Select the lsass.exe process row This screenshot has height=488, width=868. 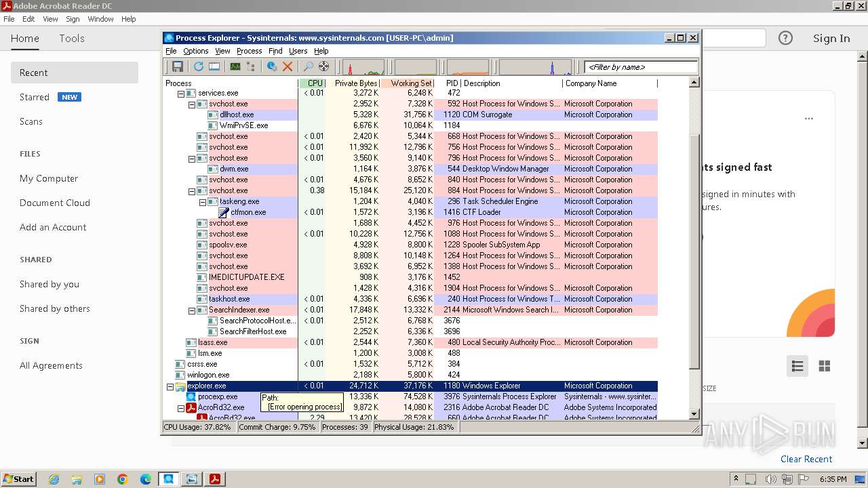coord(411,342)
